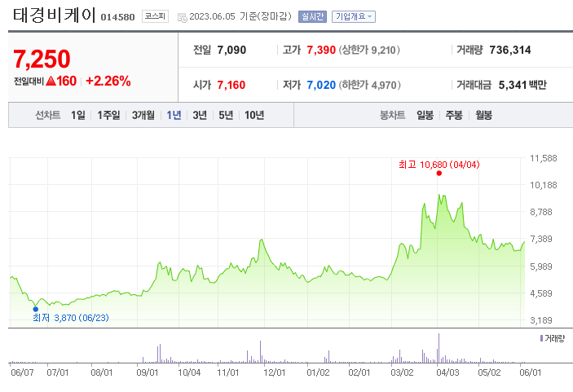Click the trading value 5,341 백만
573x392 pixels.
[x=522, y=85]
